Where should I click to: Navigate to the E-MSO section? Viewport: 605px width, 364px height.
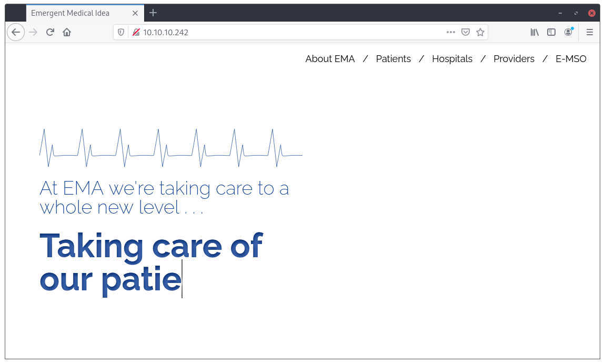571,58
